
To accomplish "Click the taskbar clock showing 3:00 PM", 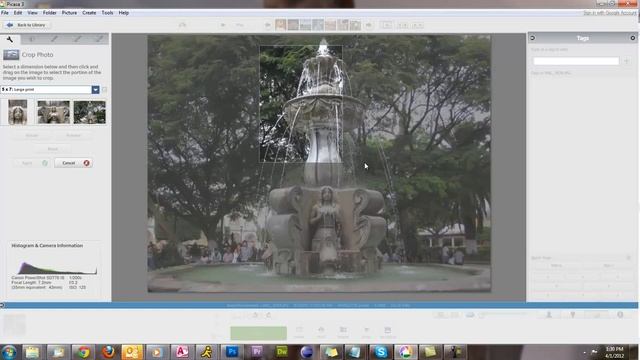I will click(x=614, y=352).
